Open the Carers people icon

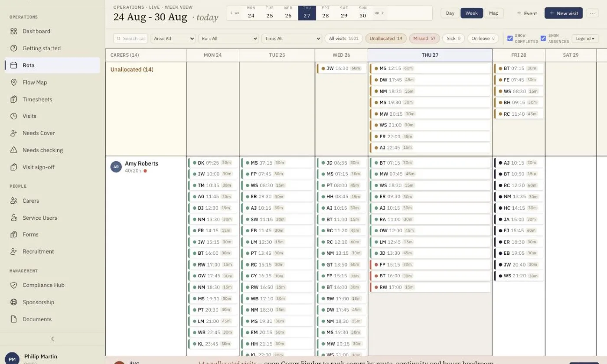click(14, 201)
